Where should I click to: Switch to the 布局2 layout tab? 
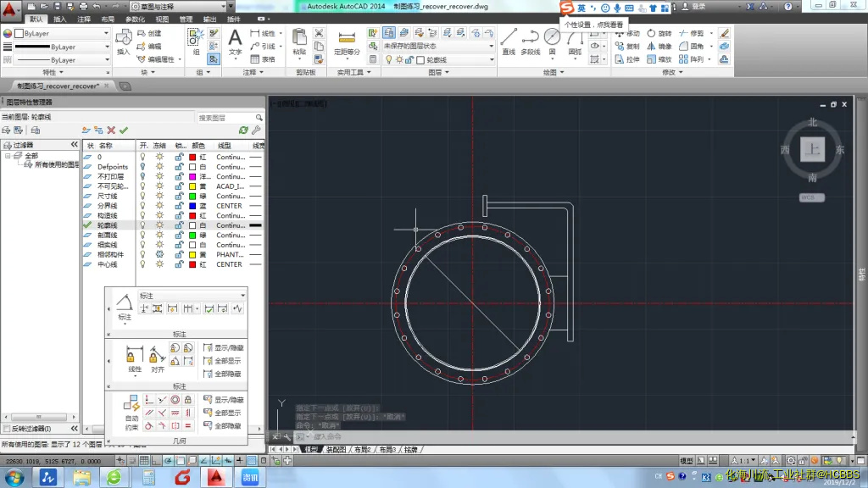click(362, 449)
